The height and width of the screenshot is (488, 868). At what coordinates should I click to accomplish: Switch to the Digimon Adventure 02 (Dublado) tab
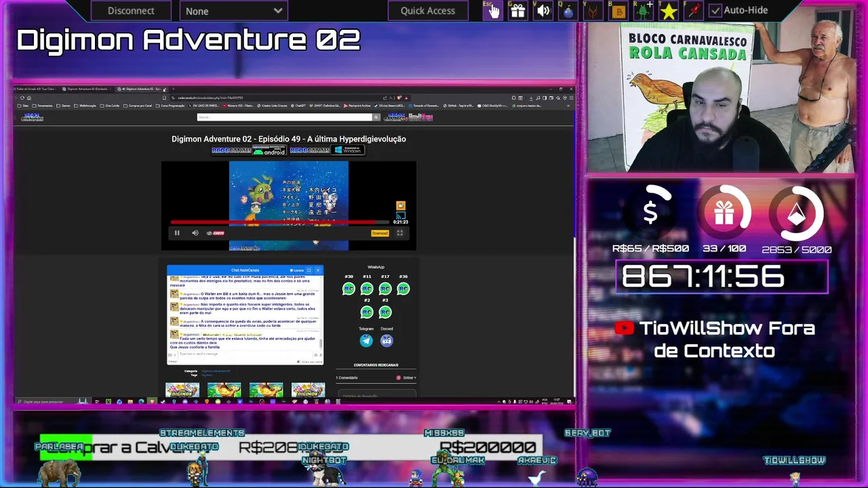point(87,89)
